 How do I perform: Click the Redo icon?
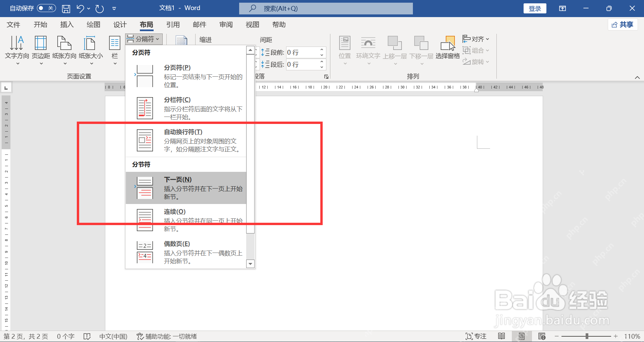pyautogui.click(x=99, y=8)
